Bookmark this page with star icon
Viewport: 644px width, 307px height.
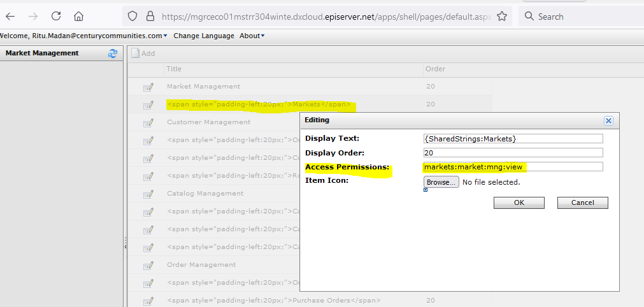tap(502, 16)
